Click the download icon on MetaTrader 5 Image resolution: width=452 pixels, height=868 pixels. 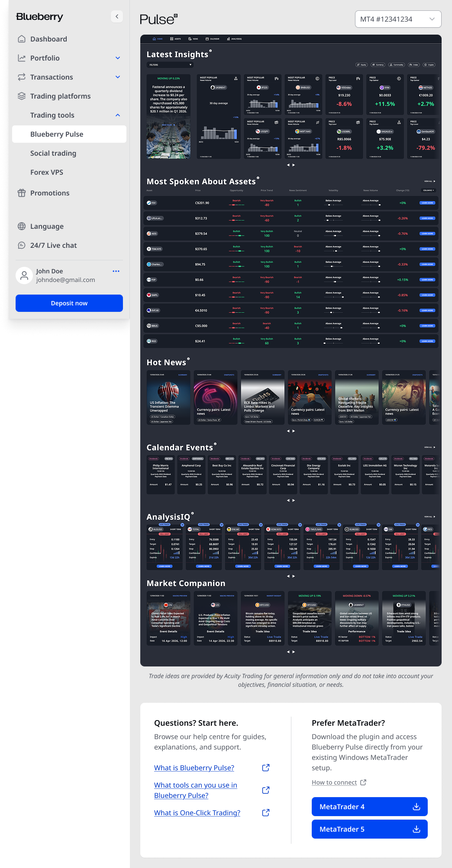416,829
